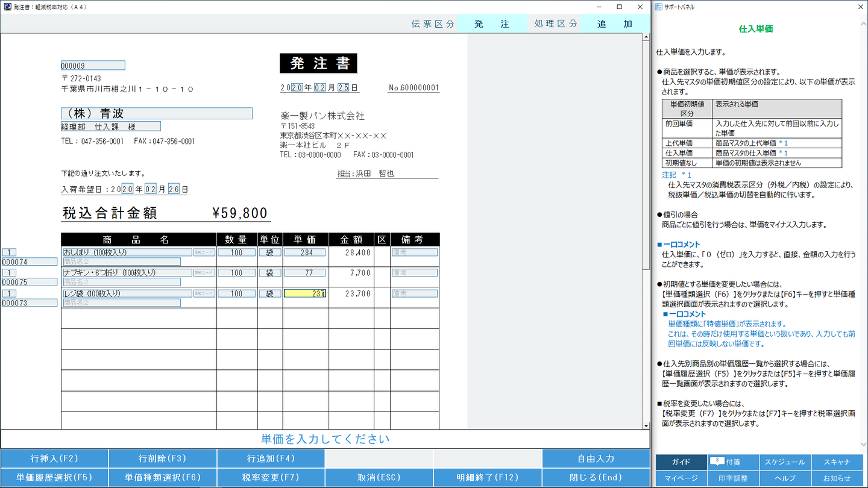Image resolution: width=868 pixels, height=488 pixels.
Task: Switch to the ガイド tab
Action: point(681,462)
